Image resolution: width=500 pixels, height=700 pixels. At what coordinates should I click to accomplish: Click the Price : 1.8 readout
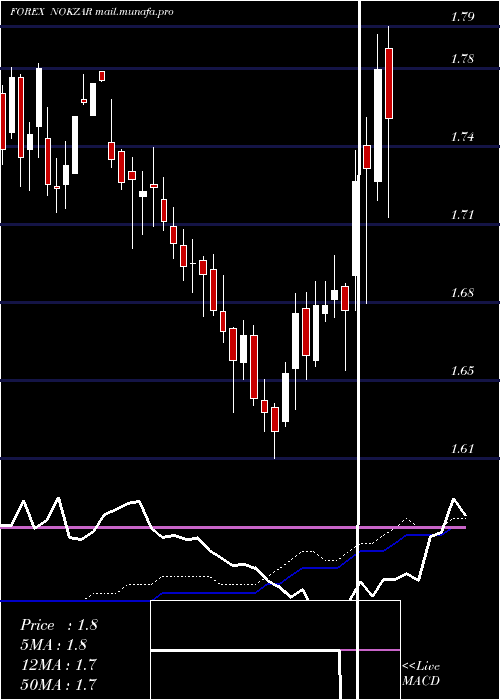coord(59,625)
